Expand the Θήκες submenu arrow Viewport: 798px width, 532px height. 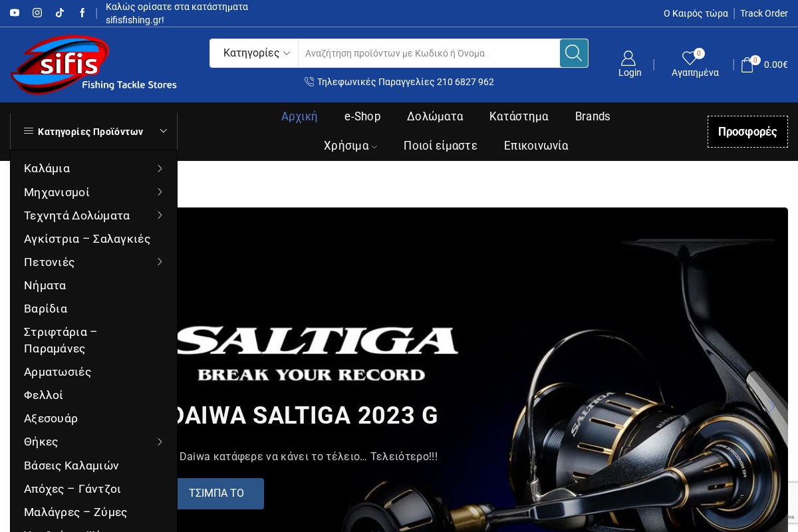point(160,442)
